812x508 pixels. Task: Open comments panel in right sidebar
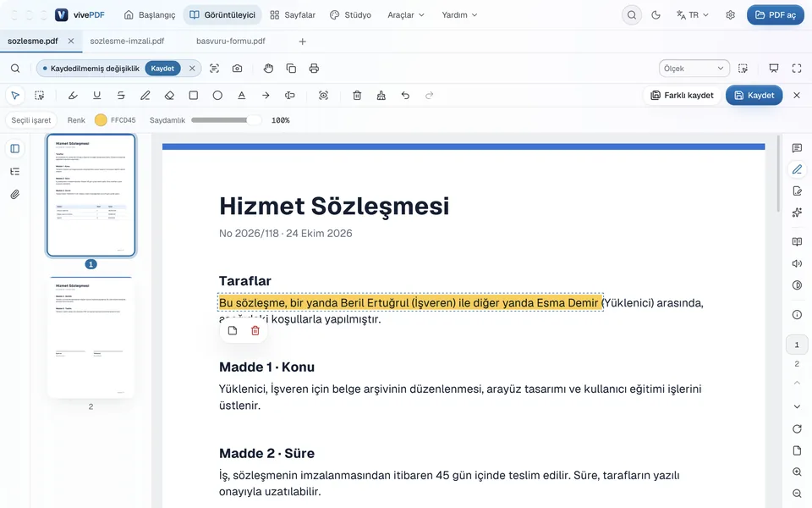point(797,148)
